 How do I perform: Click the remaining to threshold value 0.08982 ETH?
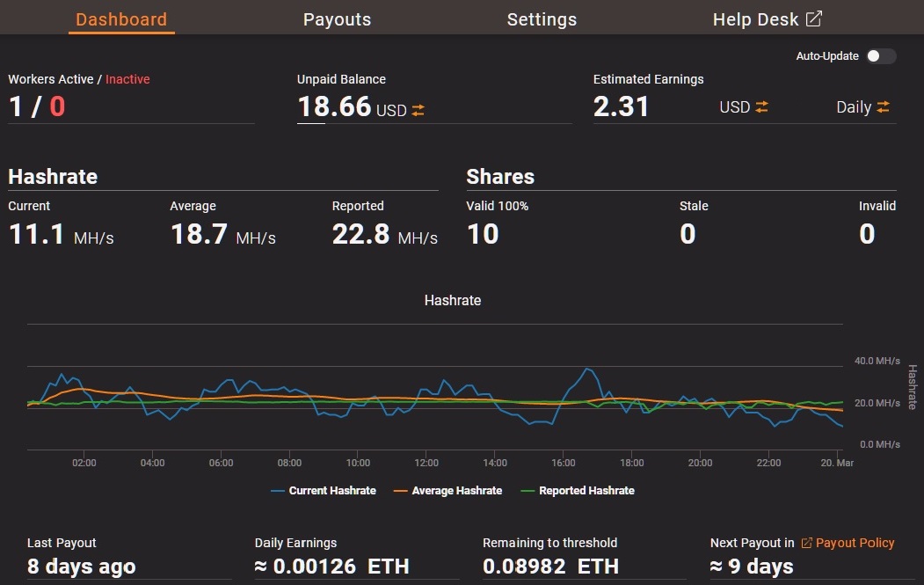click(x=551, y=567)
